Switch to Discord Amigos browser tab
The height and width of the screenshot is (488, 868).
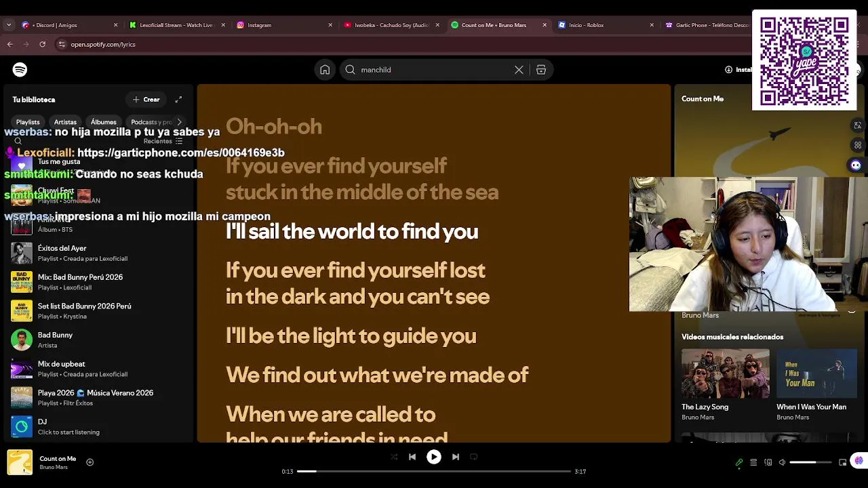tap(69, 25)
